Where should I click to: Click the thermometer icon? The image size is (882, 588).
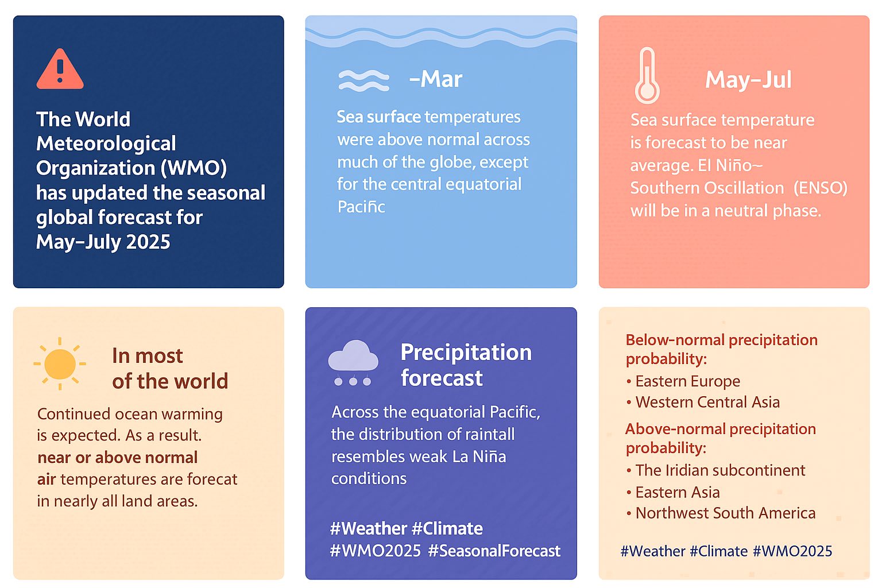tap(647, 76)
